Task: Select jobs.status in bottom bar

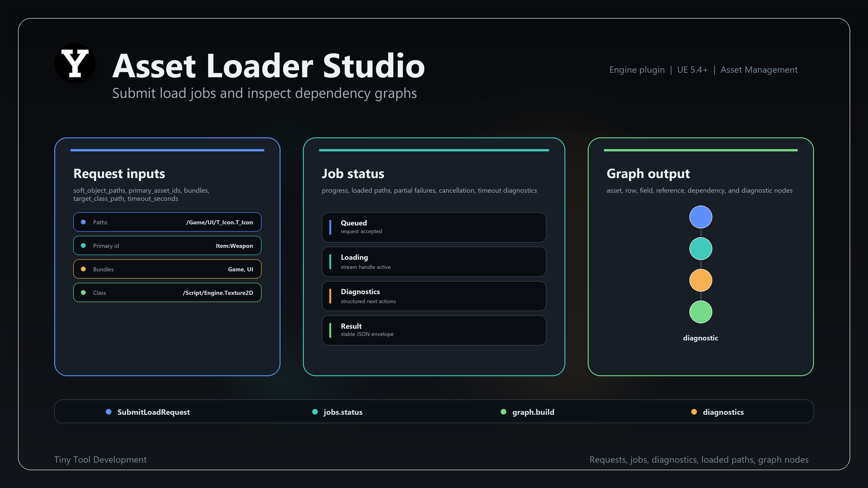Action: tap(343, 412)
